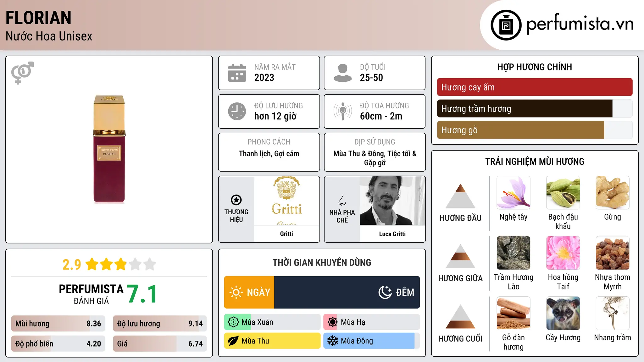Click the Luca Gritti perfumer name caption
644x362 pixels.
point(392,234)
